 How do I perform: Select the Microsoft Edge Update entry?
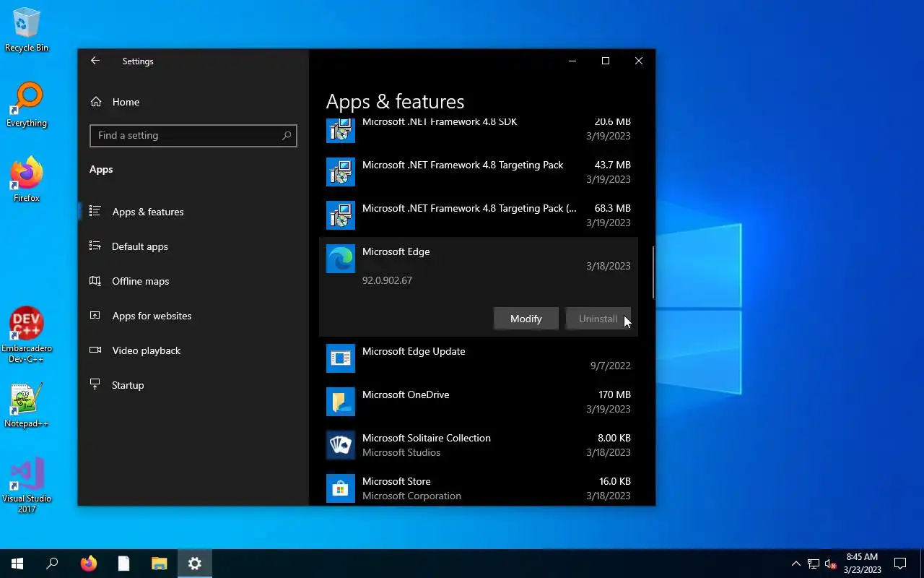(479, 358)
